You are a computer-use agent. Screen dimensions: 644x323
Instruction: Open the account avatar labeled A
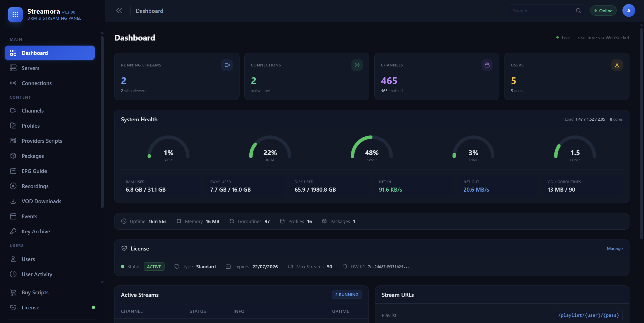[629, 10]
